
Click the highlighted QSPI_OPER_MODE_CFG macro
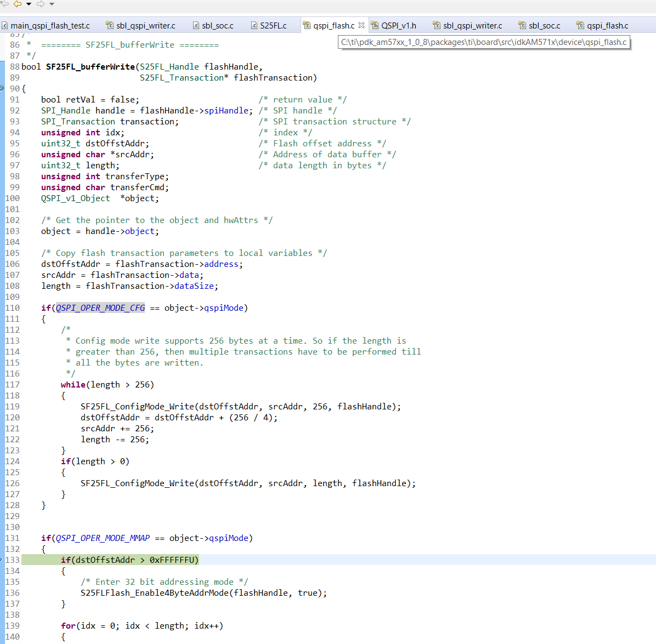(100, 308)
